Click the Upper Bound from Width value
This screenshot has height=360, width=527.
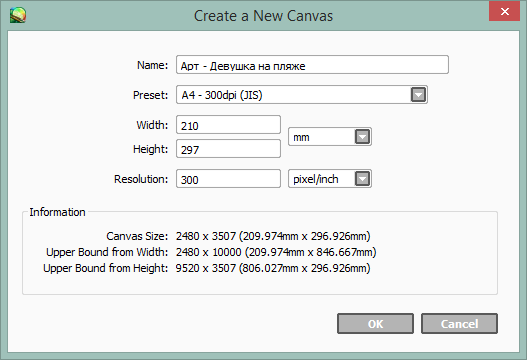[276, 252]
